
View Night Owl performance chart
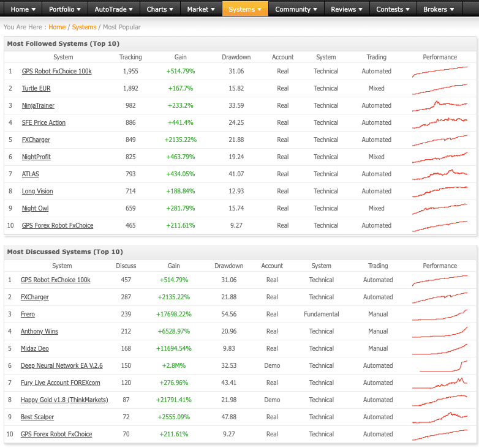[x=440, y=209]
